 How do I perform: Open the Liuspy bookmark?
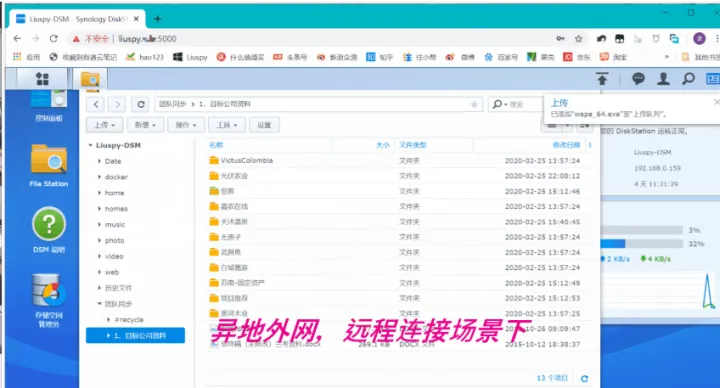click(191, 57)
